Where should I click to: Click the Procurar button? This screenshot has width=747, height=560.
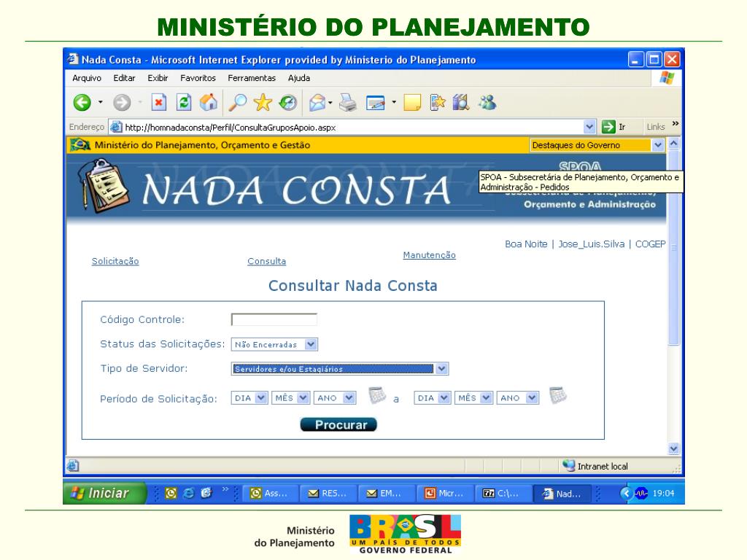coord(338,424)
